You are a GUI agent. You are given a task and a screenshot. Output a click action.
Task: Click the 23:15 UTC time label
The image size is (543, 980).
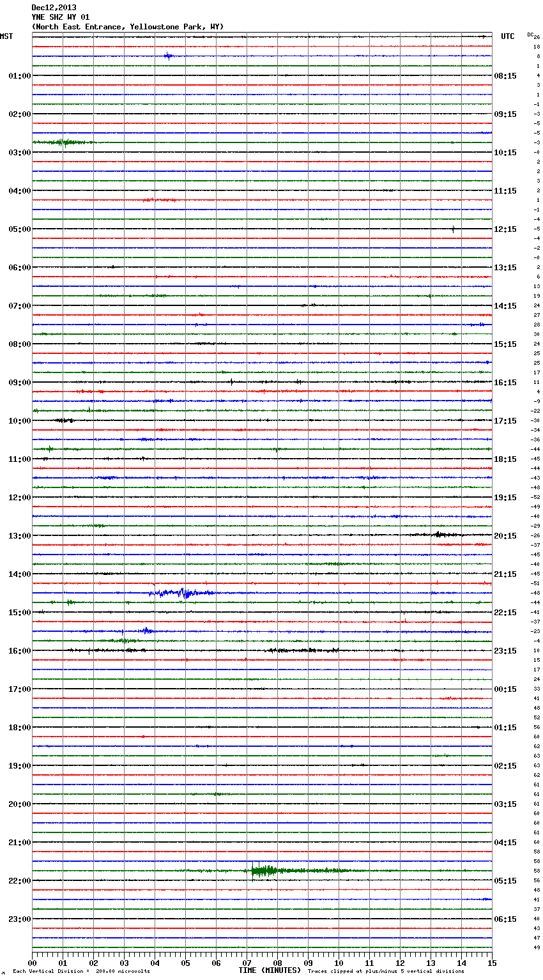pyautogui.click(x=505, y=651)
